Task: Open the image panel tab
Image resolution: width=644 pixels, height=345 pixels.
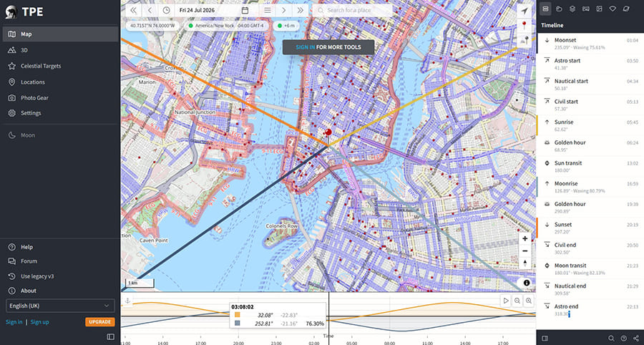Action: pos(599,8)
